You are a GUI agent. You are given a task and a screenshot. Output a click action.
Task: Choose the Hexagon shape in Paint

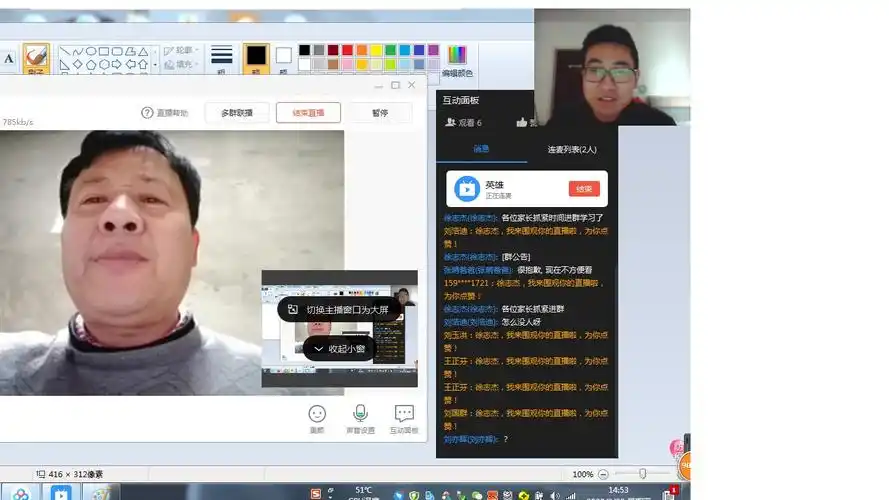104,65
